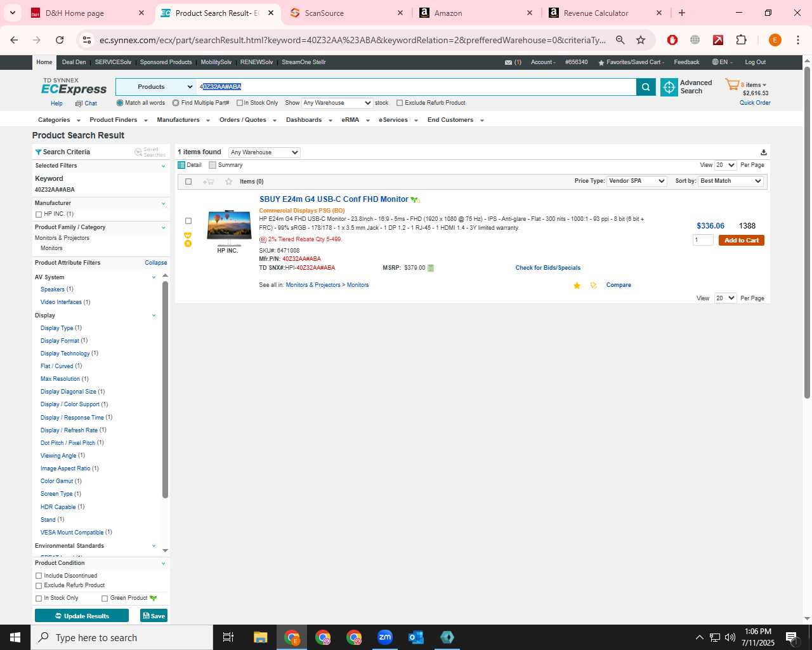Click the Chrome bookmark star icon

click(641, 40)
